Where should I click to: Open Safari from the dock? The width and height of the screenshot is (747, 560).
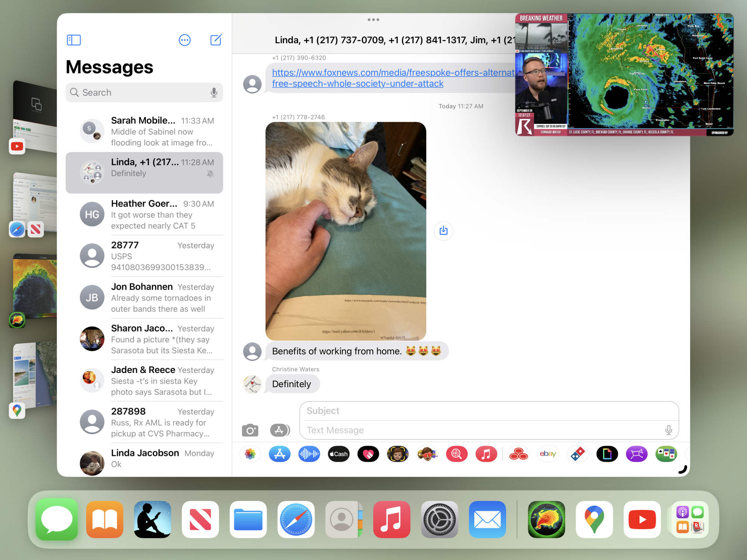[296, 519]
